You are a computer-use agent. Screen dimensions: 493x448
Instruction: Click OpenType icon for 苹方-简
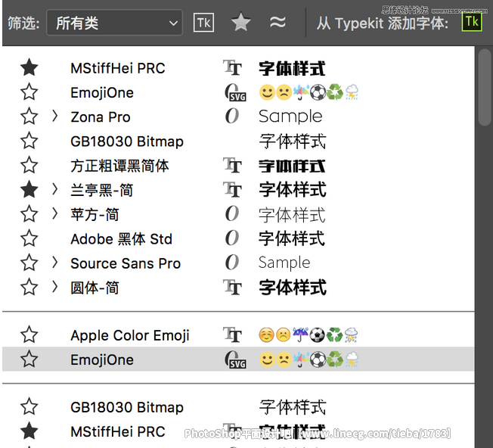[232, 213]
